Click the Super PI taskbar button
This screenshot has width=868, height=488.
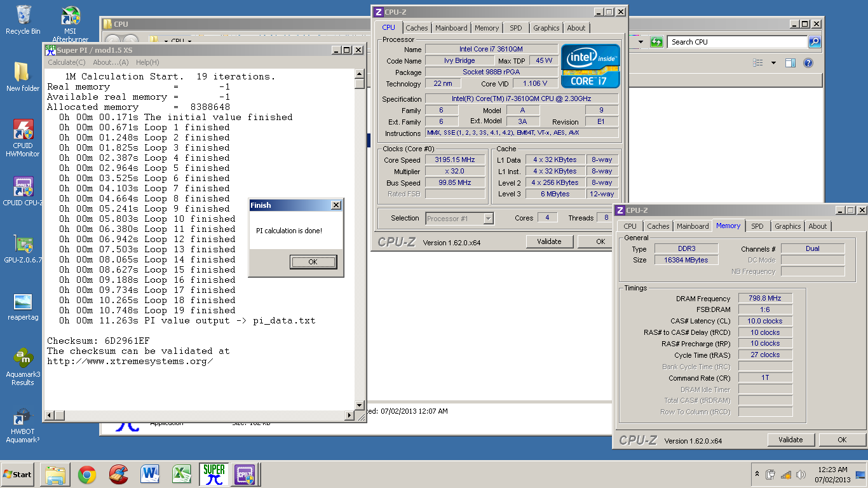[x=214, y=475]
